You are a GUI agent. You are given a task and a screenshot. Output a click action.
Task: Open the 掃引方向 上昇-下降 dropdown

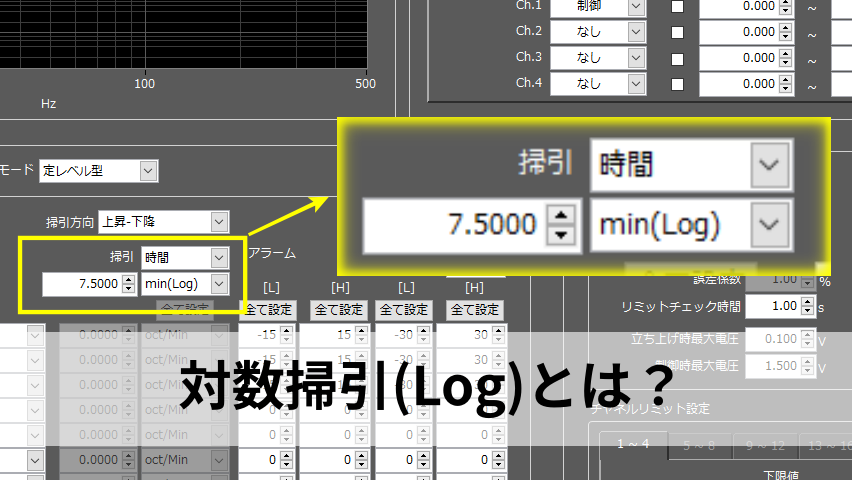(218, 222)
